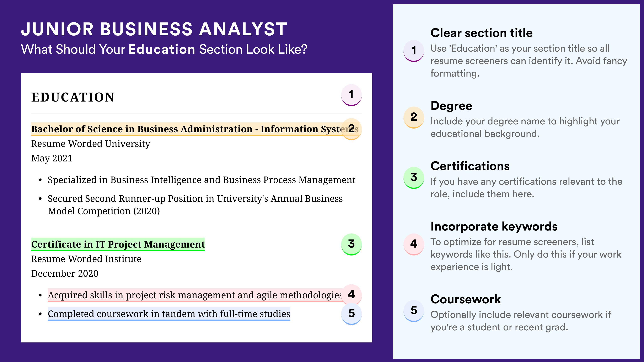
Task: Click the number 5 badge next to Coursework heading
Action: point(414,311)
